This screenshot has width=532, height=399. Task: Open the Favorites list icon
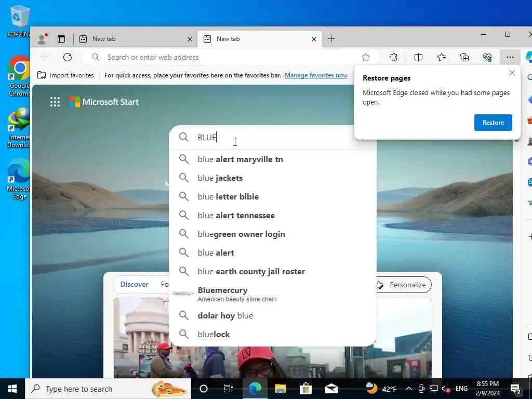[442, 57]
